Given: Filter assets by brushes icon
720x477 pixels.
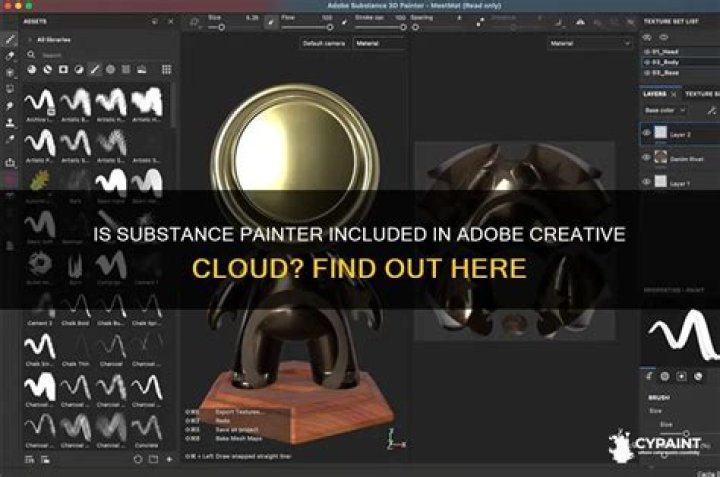Looking at the screenshot, I should pos(95,69).
